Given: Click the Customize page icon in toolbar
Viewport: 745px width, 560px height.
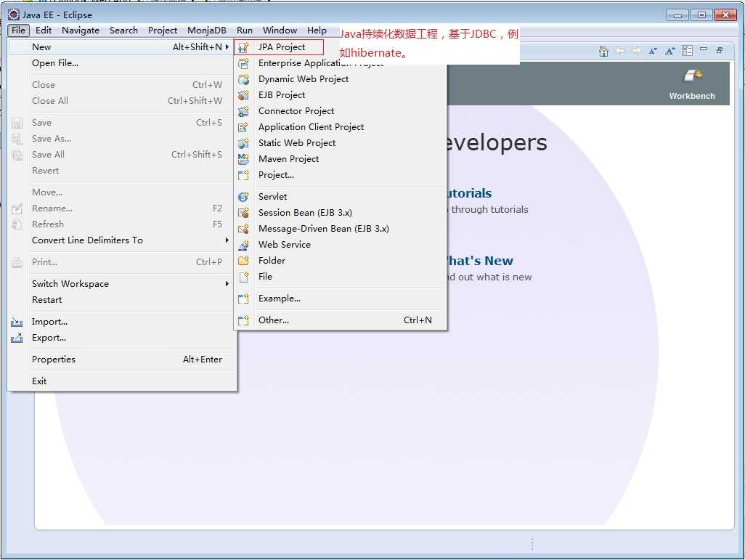Looking at the screenshot, I should click(687, 50).
